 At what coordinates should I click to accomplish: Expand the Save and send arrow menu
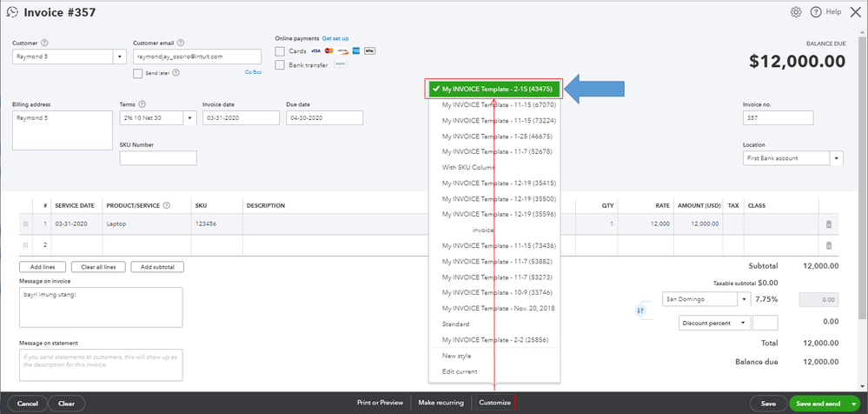click(x=855, y=404)
